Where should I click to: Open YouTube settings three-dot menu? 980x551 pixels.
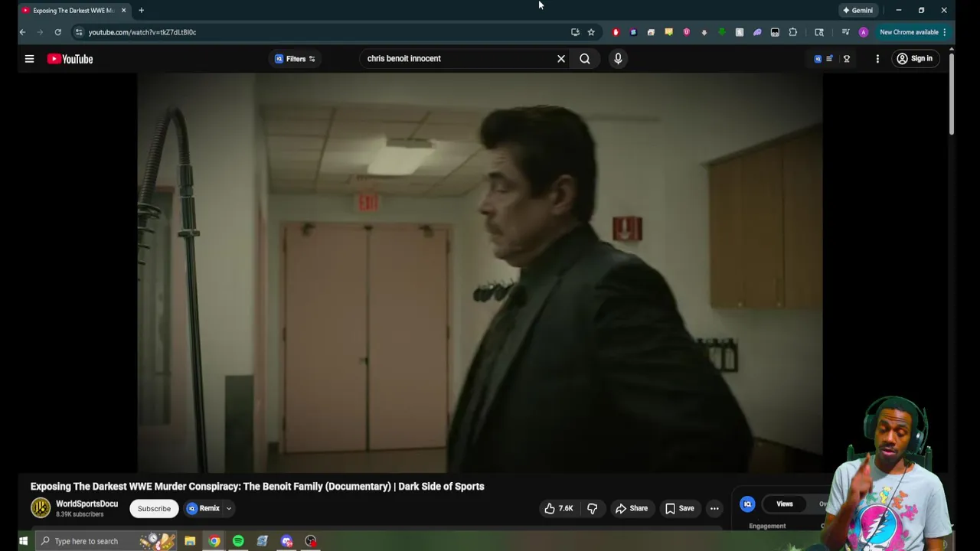(877, 59)
